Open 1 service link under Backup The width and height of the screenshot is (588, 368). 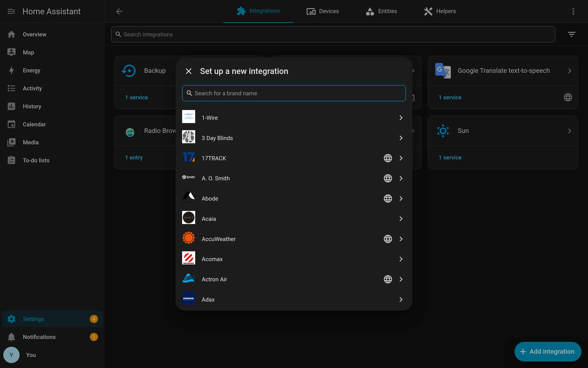(x=136, y=97)
